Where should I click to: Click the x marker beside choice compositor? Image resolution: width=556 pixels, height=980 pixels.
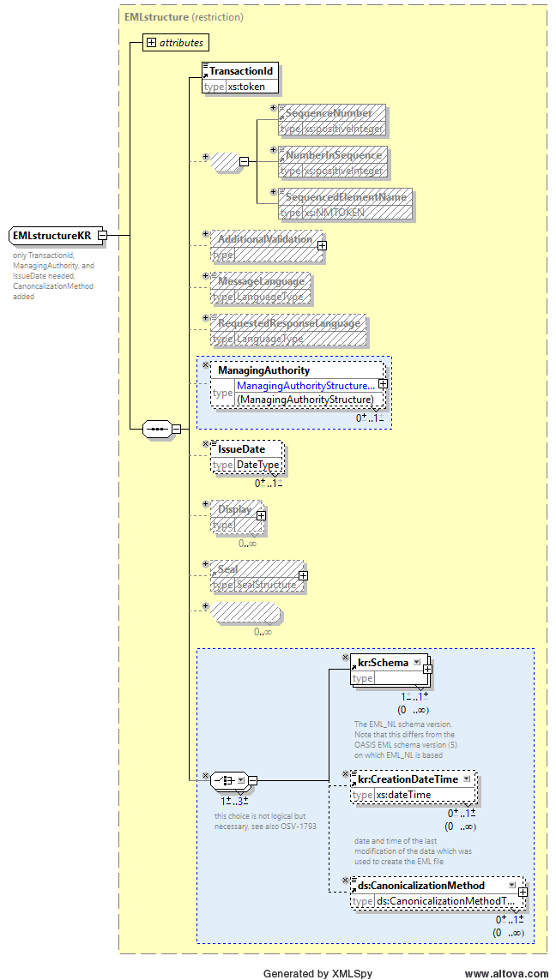coord(206,775)
